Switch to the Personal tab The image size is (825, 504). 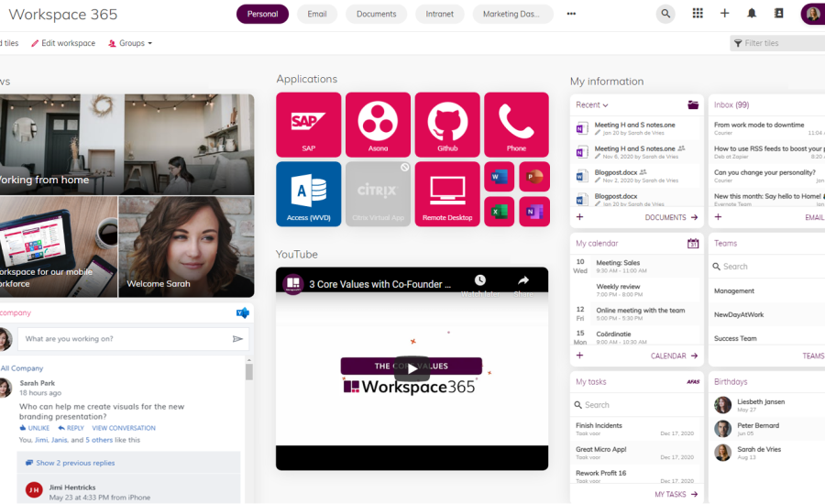click(262, 14)
